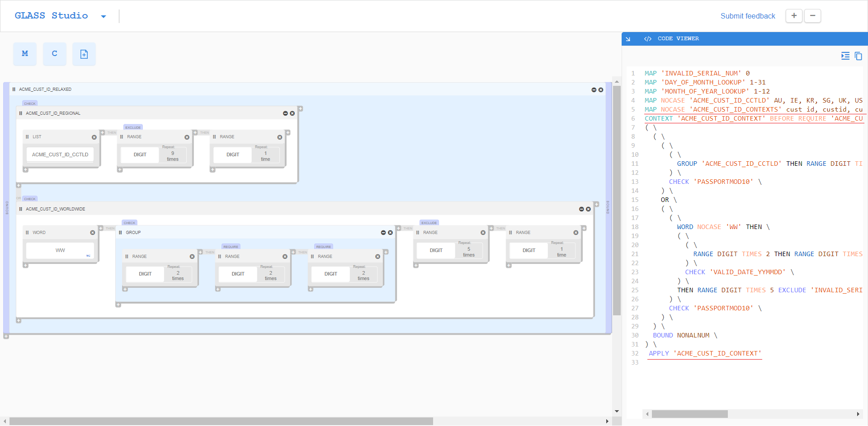This screenshot has height=426, width=868.
Task: Grab the drag handle of the GROUP block
Action: [120, 233]
